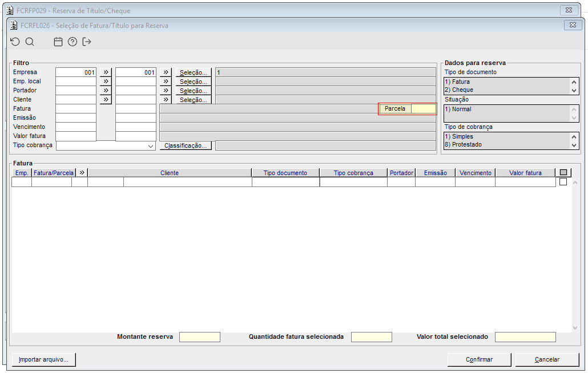Click the undo/refresh arrow toolbar icon
588x373 pixels.
[x=15, y=42]
